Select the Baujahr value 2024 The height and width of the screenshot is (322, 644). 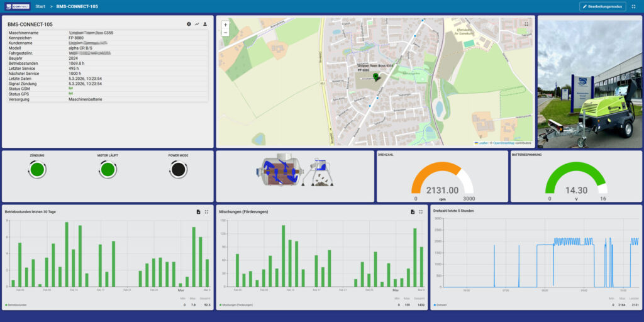pos(73,58)
